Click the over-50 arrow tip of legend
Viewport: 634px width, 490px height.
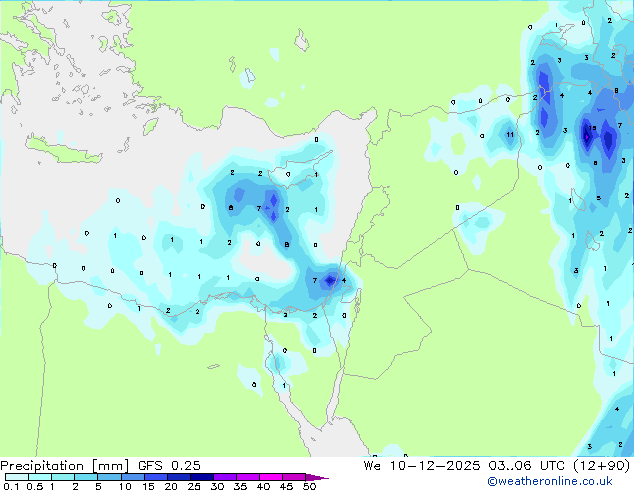tap(317, 477)
